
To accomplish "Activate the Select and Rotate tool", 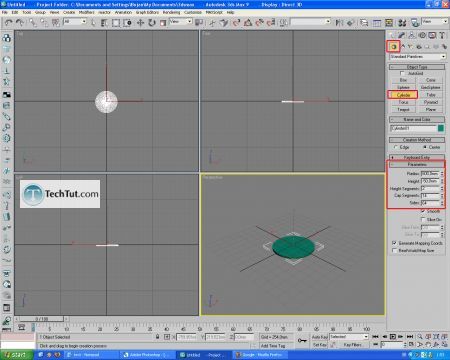I will (x=152, y=22).
